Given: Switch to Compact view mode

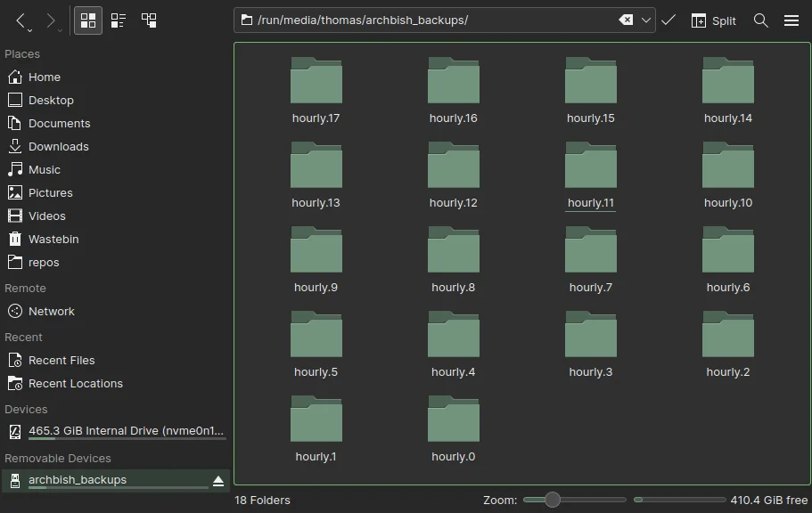Looking at the screenshot, I should pyautogui.click(x=119, y=20).
